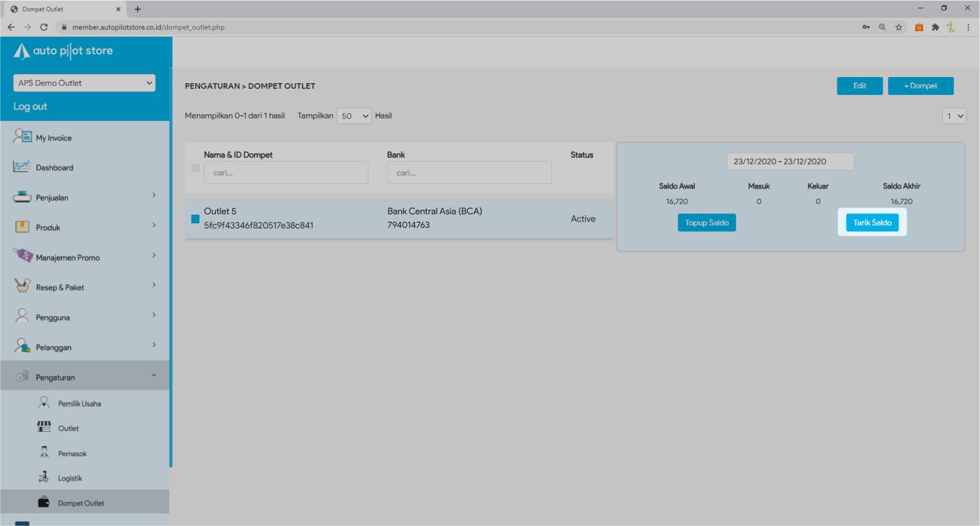Open the APS Demo Outlet dropdown
The height and width of the screenshot is (526, 980).
pos(84,83)
